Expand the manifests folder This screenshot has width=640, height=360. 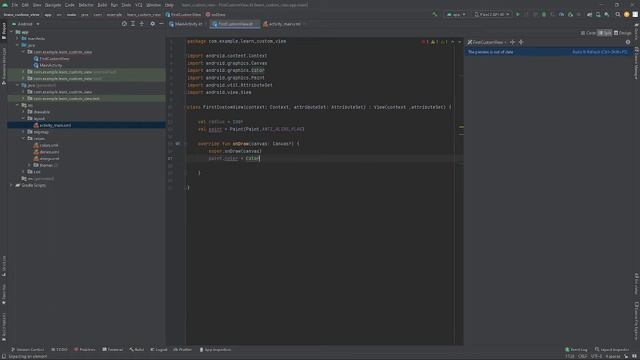click(18, 38)
